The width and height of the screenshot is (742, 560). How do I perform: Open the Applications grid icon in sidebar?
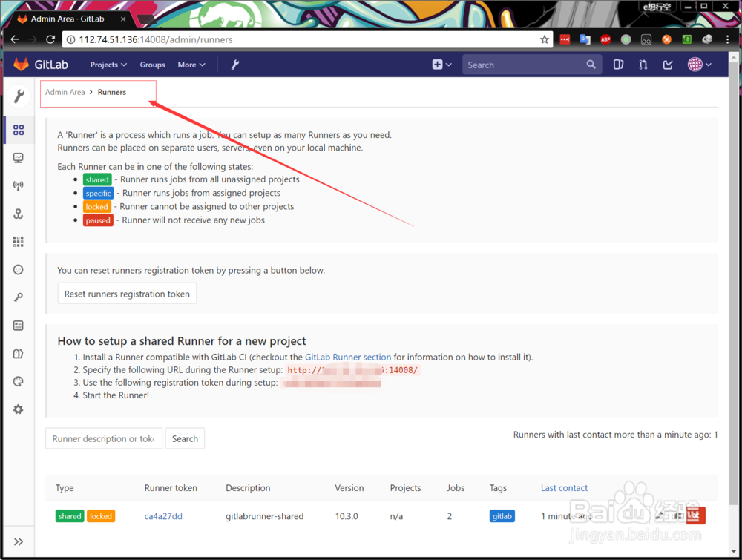(19, 242)
